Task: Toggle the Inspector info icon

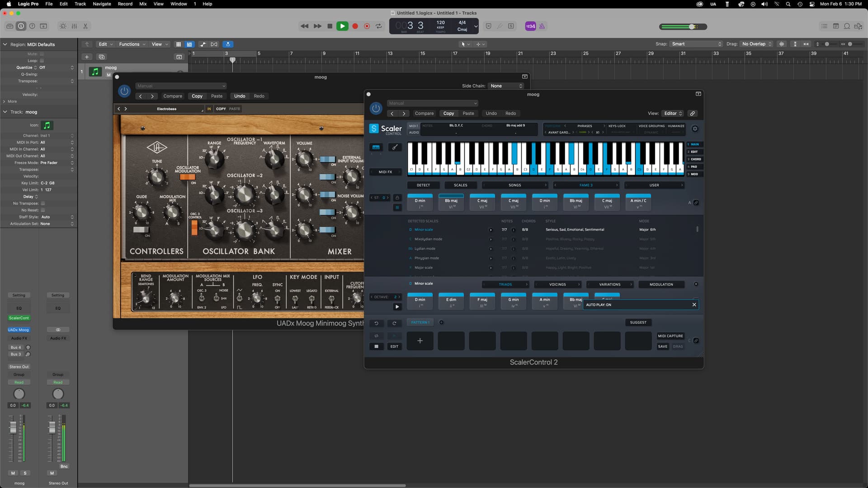Action: pyautogui.click(x=21, y=26)
